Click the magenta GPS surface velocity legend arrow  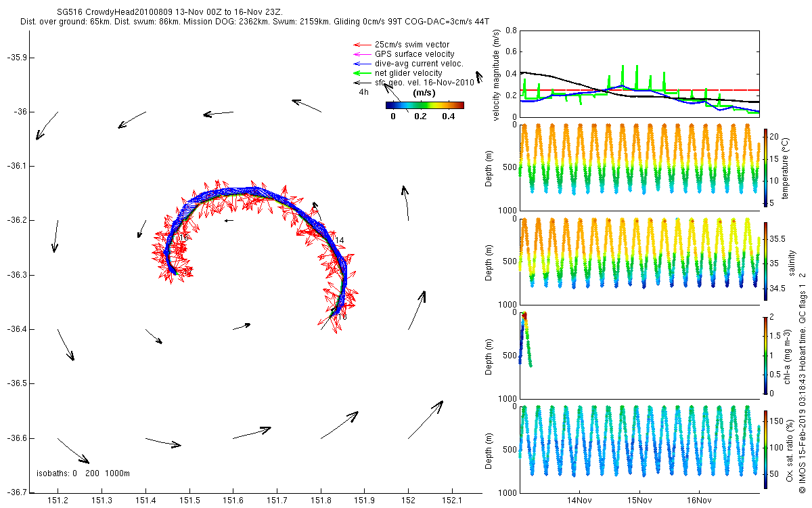tap(361, 54)
